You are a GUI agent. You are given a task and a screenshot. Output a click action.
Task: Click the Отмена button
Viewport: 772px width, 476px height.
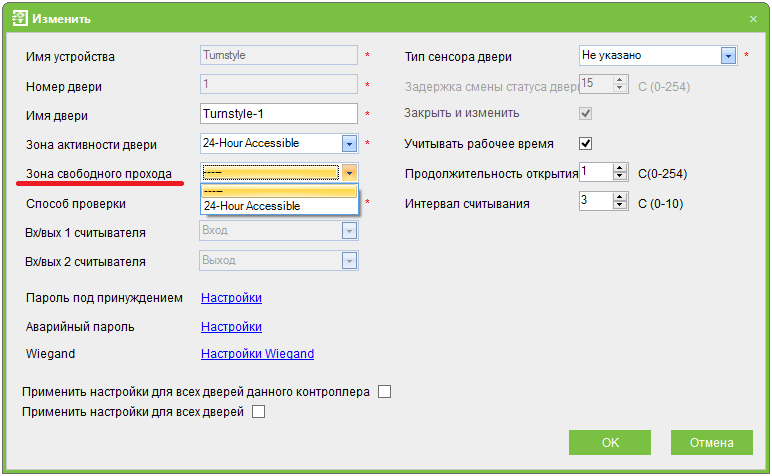(x=711, y=443)
